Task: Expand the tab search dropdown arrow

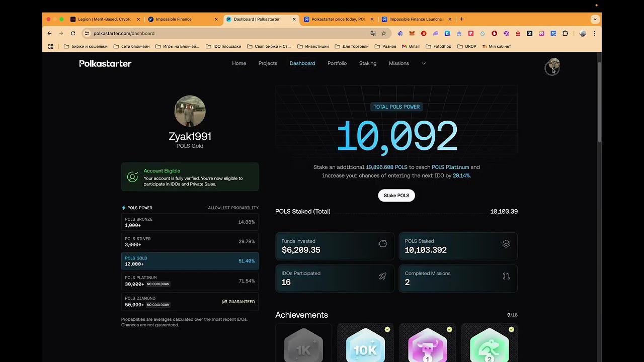Action: [x=595, y=19]
